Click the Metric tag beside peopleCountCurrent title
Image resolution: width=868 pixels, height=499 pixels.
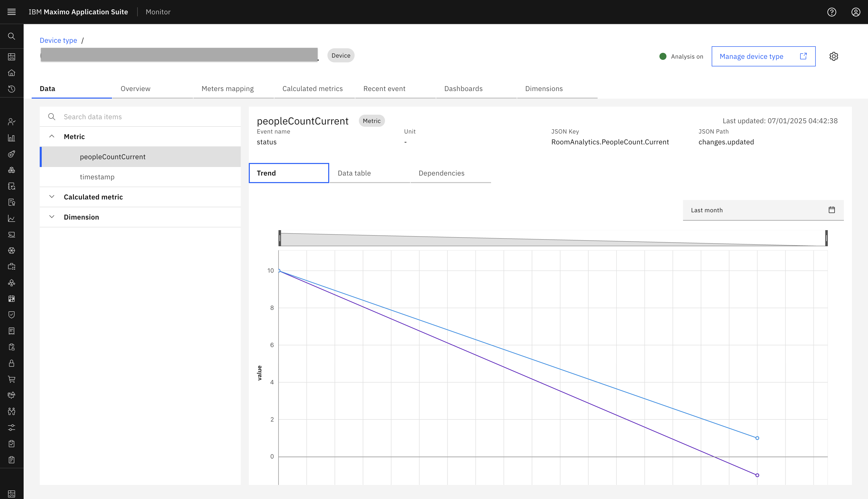tap(371, 121)
